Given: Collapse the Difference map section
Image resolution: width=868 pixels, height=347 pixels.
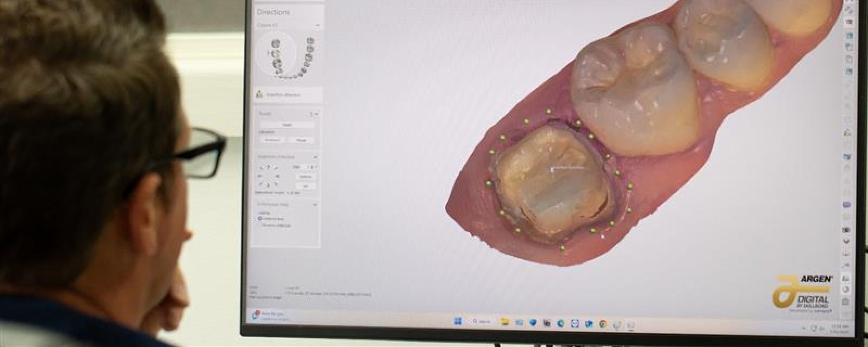Looking at the screenshot, I should (x=315, y=204).
